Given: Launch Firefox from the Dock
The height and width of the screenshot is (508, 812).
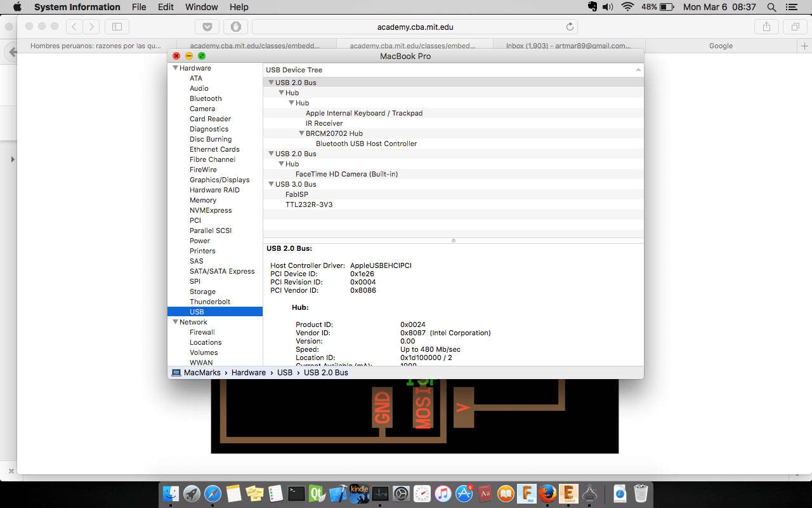Looking at the screenshot, I should tap(547, 494).
